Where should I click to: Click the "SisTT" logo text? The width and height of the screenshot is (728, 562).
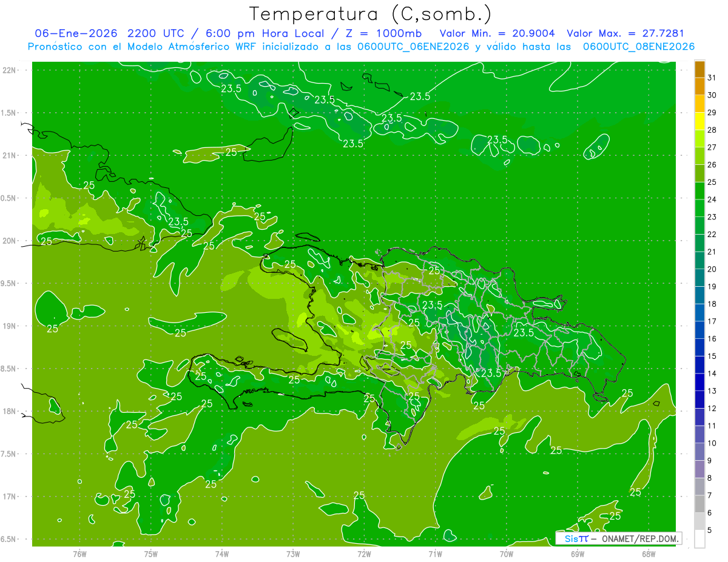point(576,538)
